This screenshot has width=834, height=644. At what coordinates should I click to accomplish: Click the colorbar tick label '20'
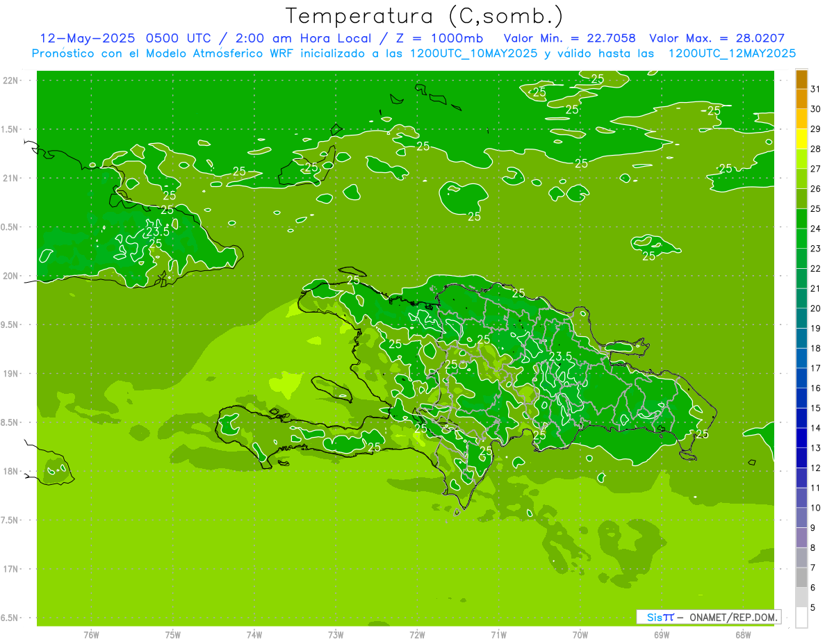pos(815,308)
